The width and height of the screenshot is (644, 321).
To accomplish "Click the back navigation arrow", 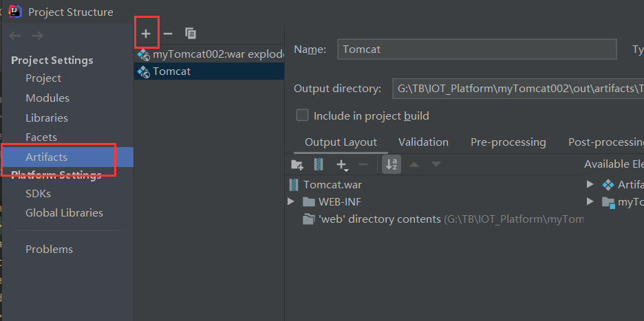I will pos(15,36).
